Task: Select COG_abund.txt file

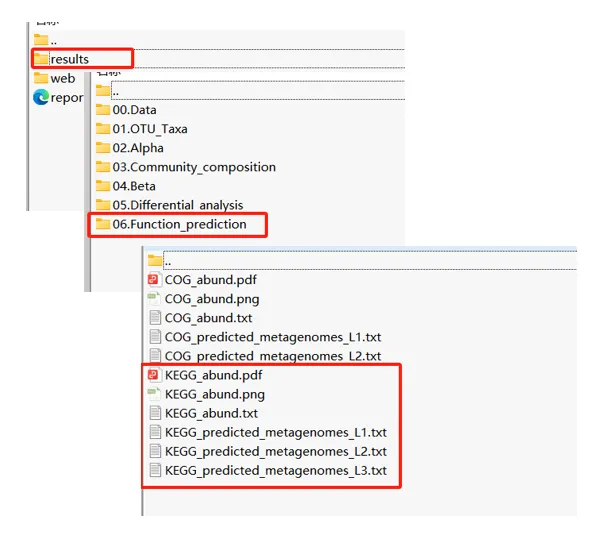Action: click(201, 318)
